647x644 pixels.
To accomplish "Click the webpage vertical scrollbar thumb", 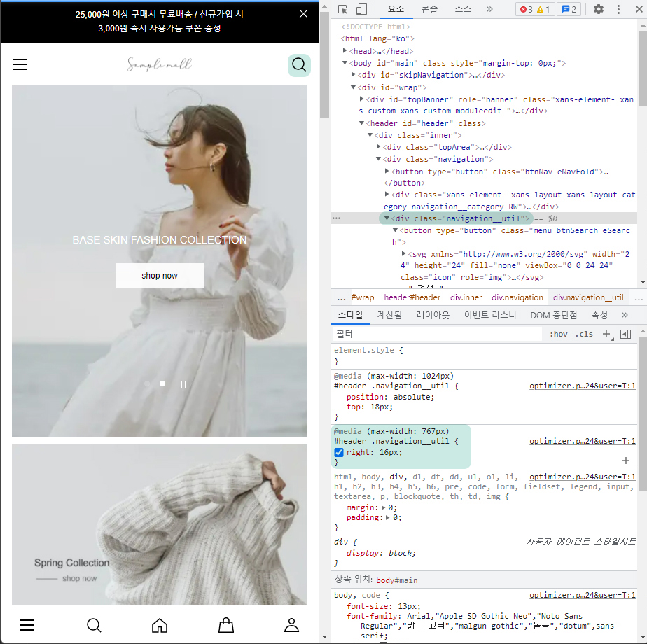I will [x=325, y=65].
